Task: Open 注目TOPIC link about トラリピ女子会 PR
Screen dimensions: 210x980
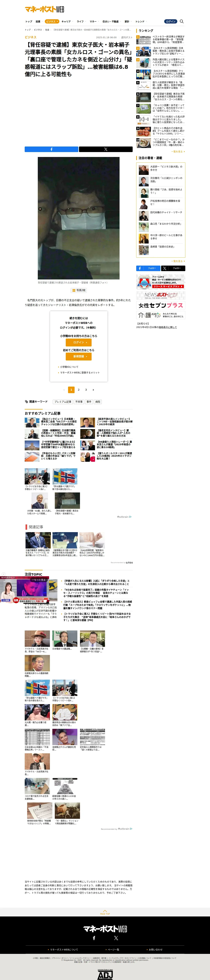Action: click(97, 617)
